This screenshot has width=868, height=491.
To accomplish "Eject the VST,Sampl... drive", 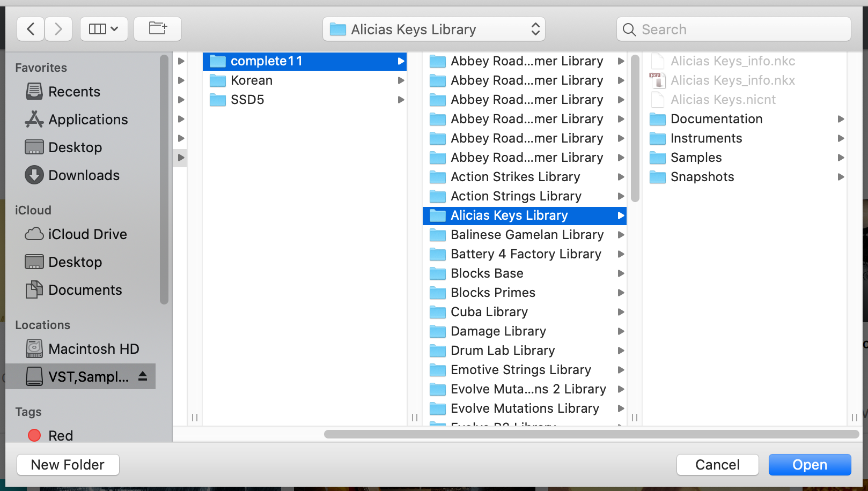I will coord(143,376).
